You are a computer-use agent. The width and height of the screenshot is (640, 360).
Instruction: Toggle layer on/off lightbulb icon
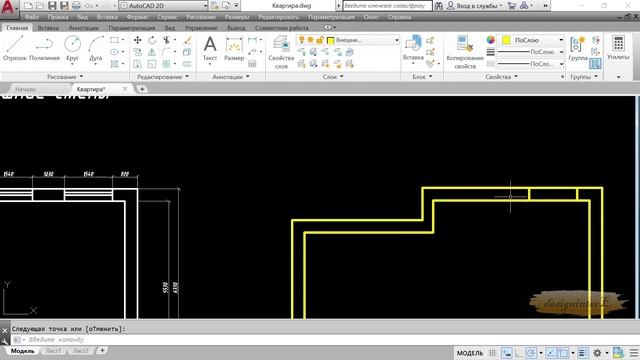(302, 40)
